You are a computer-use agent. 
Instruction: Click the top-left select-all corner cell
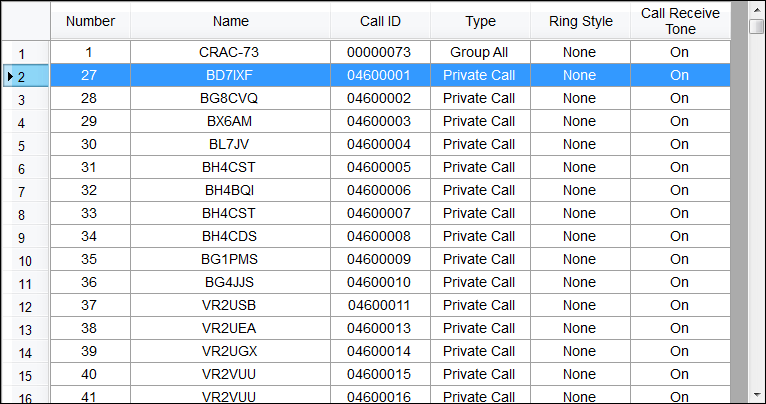pyautogui.click(x=25, y=21)
